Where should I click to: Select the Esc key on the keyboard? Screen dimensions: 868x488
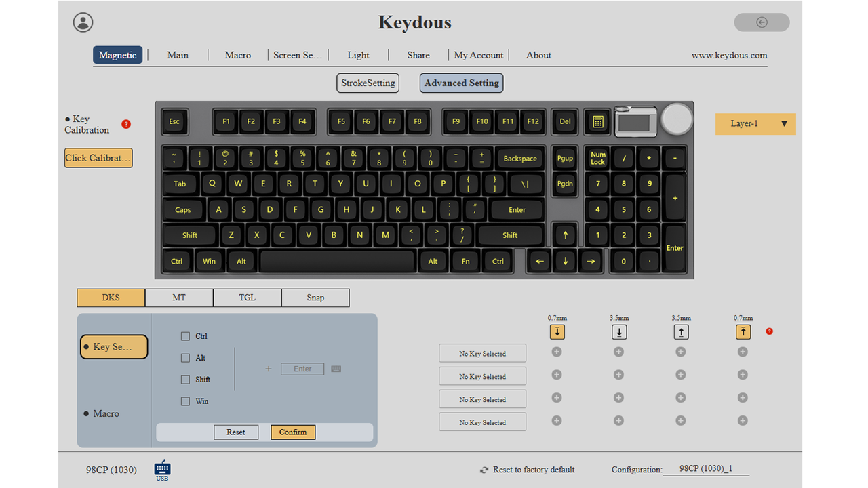point(174,122)
